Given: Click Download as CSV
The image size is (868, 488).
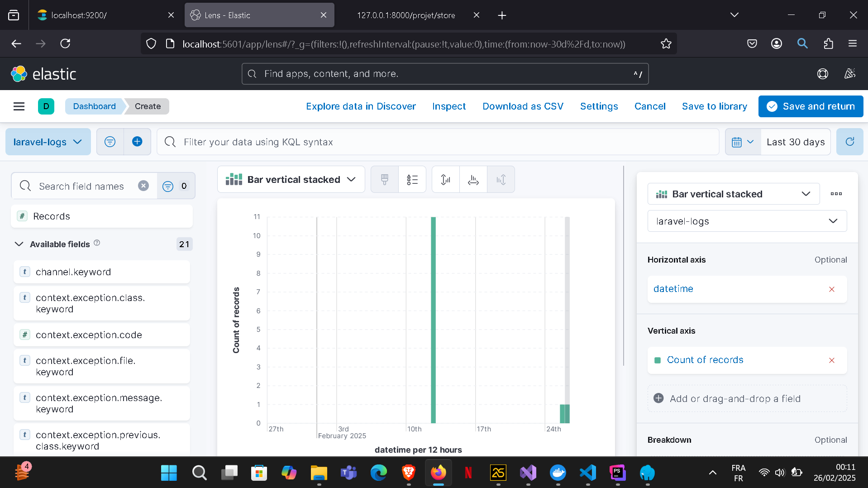Looking at the screenshot, I should click(x=523, y=106).
